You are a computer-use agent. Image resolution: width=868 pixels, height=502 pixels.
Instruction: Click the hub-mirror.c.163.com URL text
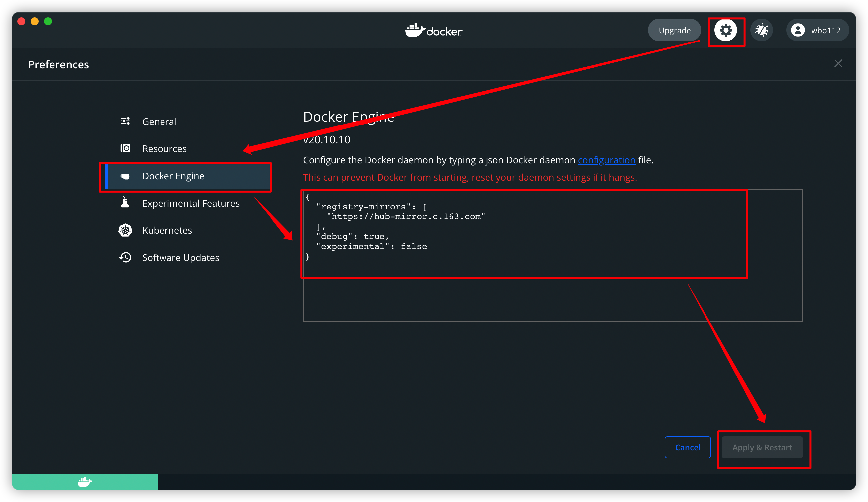click(x=406, y=216)
